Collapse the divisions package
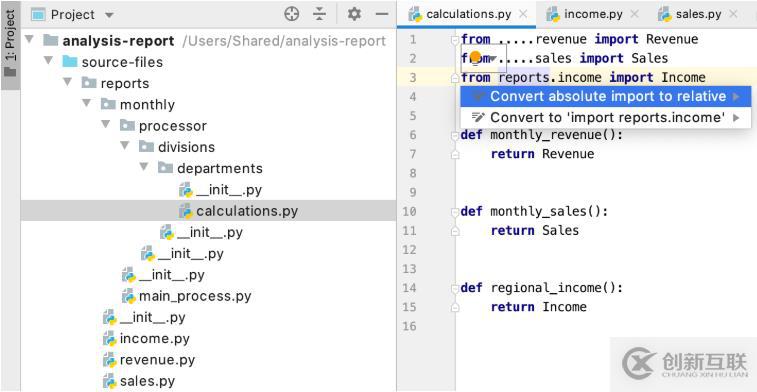This screenshot has height=392, width=757. pos(125,146)
